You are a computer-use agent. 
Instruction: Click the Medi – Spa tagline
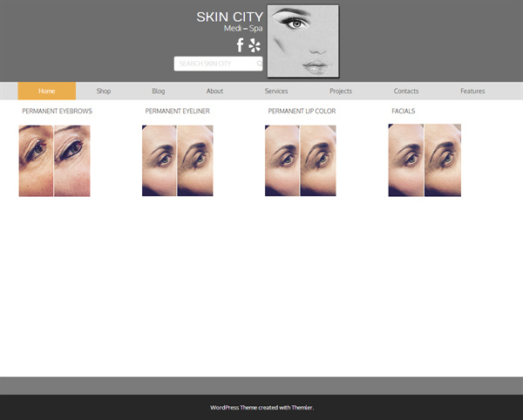pos(243,29)
